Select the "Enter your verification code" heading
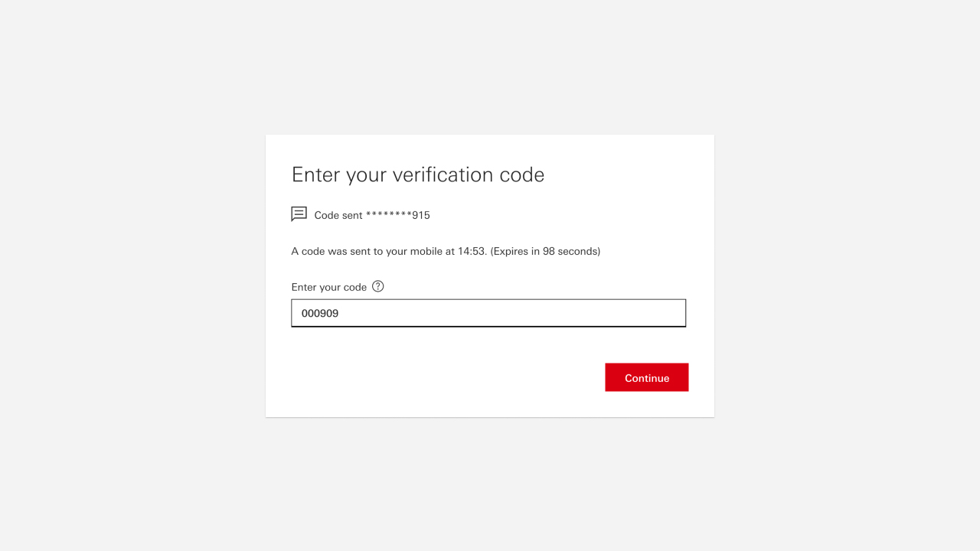This screenshot has width=980, height=551. [418, 174]
